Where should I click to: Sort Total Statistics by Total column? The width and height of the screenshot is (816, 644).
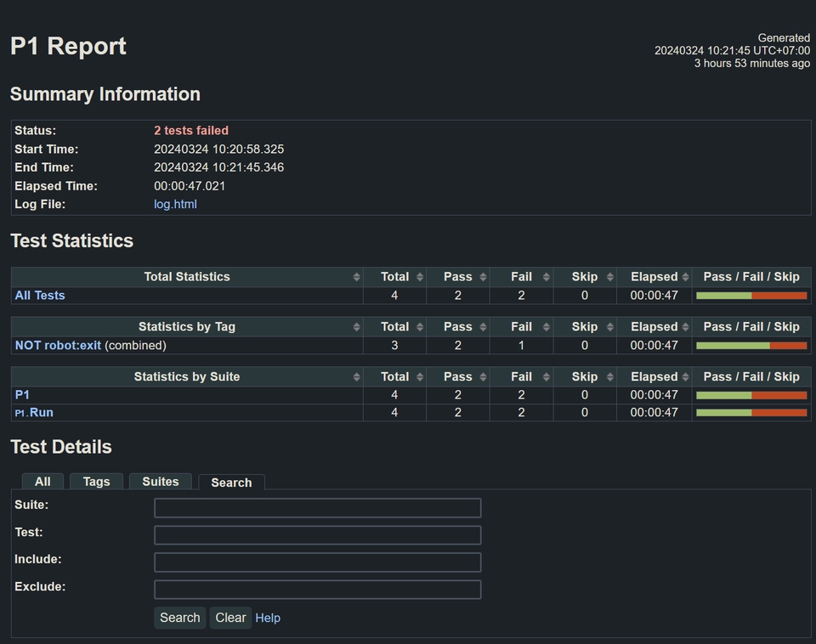pyautogui.click(x=394, y=277)
